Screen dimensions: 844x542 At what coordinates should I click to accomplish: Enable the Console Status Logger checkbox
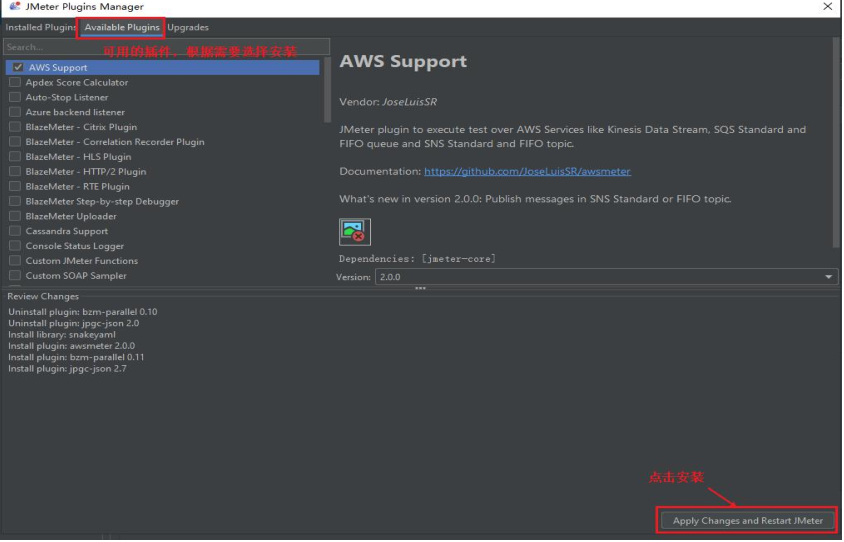[15, 245]
